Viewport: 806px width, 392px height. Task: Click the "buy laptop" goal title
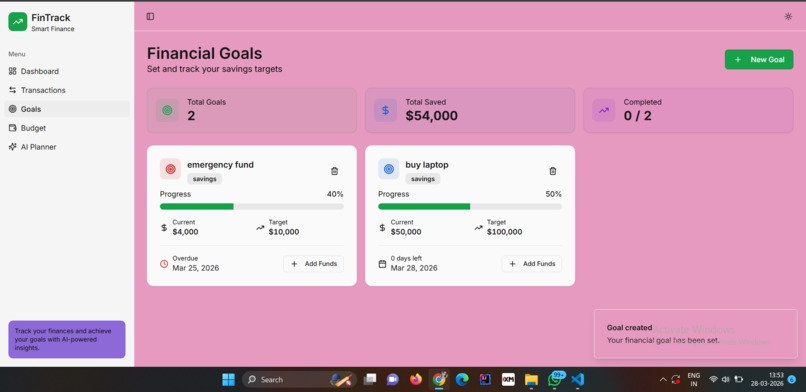[x=427, y=165]
